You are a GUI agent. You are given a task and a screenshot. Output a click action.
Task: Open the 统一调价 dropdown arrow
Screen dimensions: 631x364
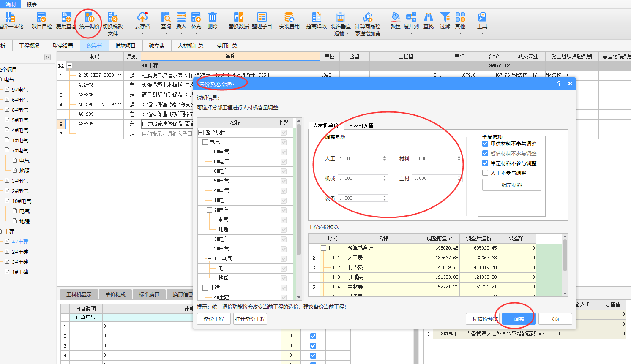(x=90, y=33)
